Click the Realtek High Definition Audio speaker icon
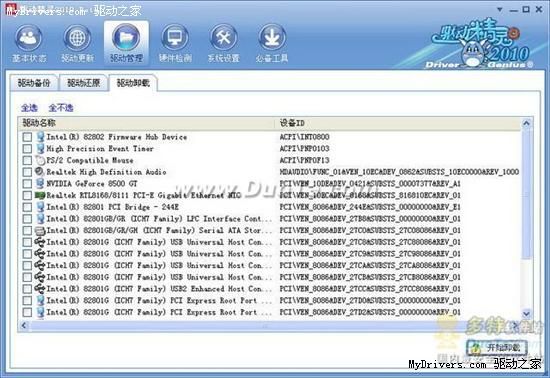550x378 pixels. click(x=40, y=171)
